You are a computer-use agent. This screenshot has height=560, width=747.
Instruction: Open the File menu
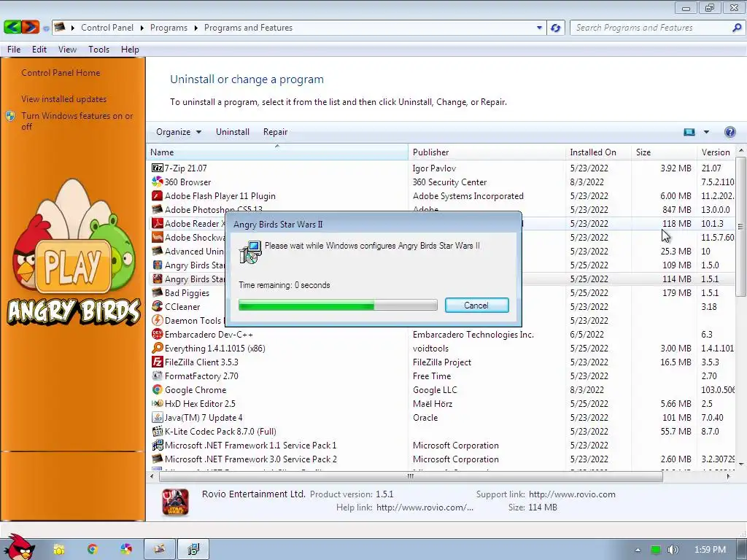pos(14,50)
